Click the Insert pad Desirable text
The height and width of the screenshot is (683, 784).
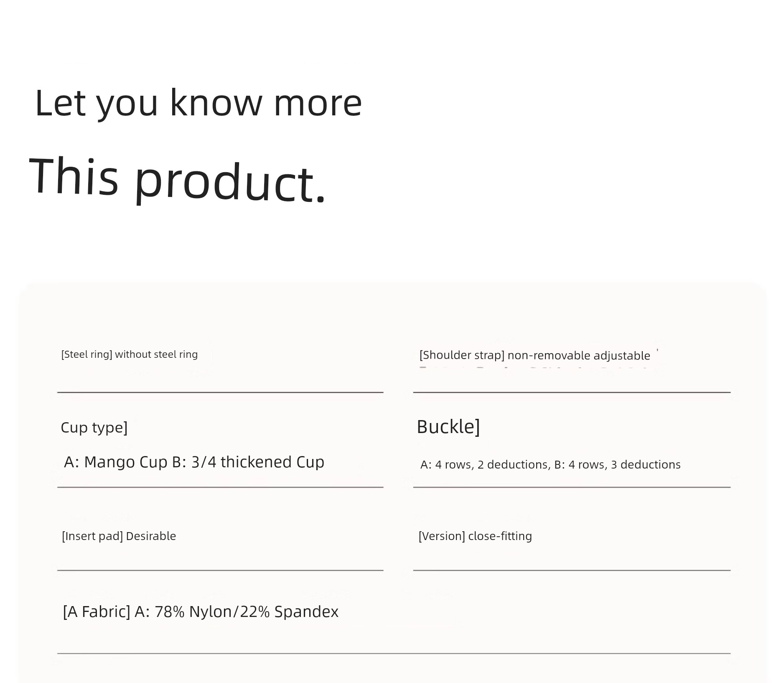point(119,536)
